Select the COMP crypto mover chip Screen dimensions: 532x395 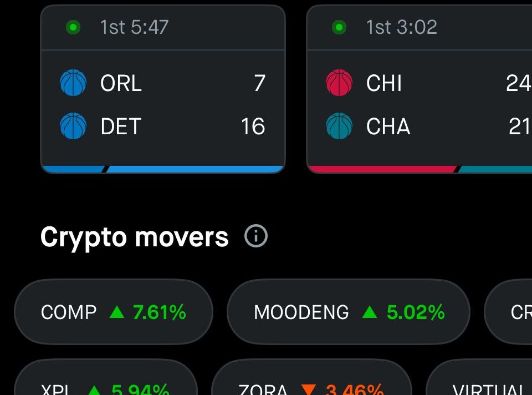(x=113, y=312)
